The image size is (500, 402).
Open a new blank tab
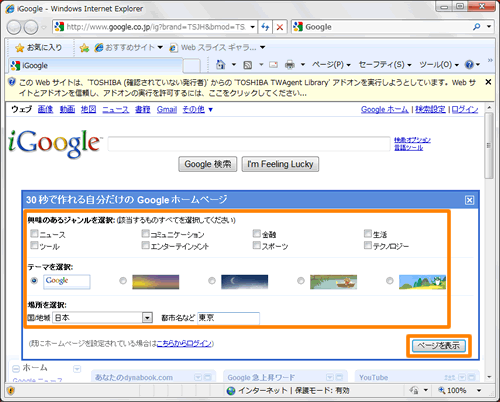tap(192, 66)
